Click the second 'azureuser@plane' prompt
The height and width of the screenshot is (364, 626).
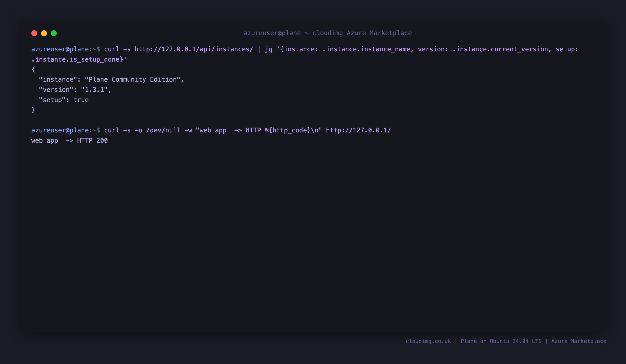point(60,130)
